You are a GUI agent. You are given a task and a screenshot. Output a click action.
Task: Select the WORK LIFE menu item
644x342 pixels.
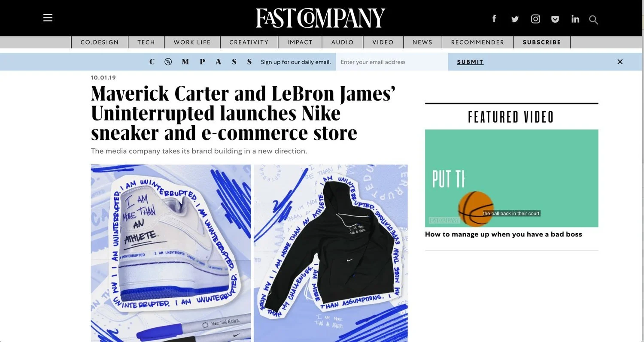192,42
